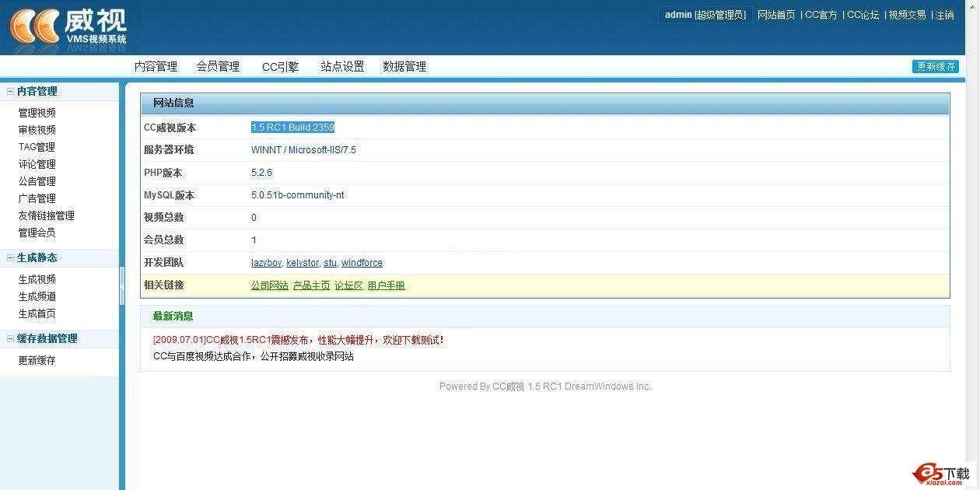Open 公告管理 in the sidebar
Image resolution: width=980 pixels, height=490 pixels.
(37, 181)
